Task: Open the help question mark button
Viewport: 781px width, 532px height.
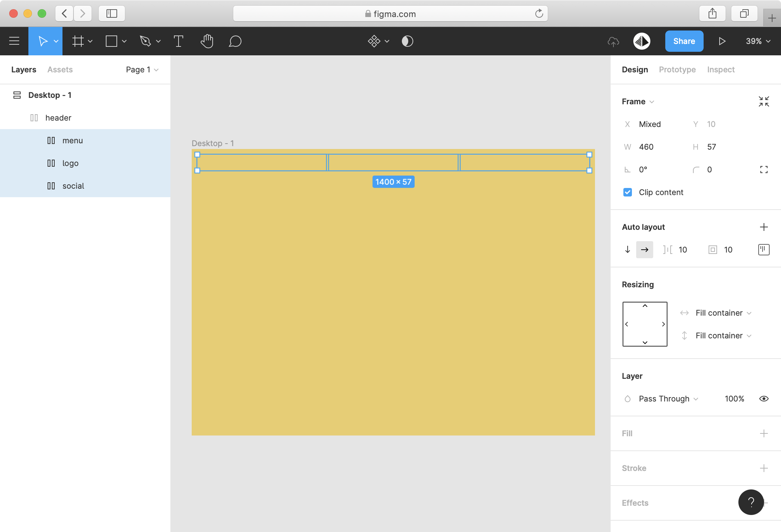Action: coord(751,502)
